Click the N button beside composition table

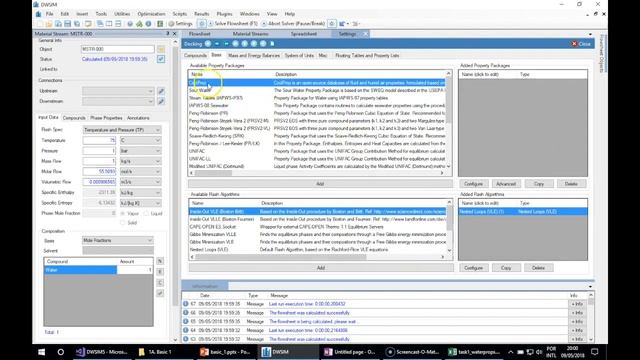160,261
